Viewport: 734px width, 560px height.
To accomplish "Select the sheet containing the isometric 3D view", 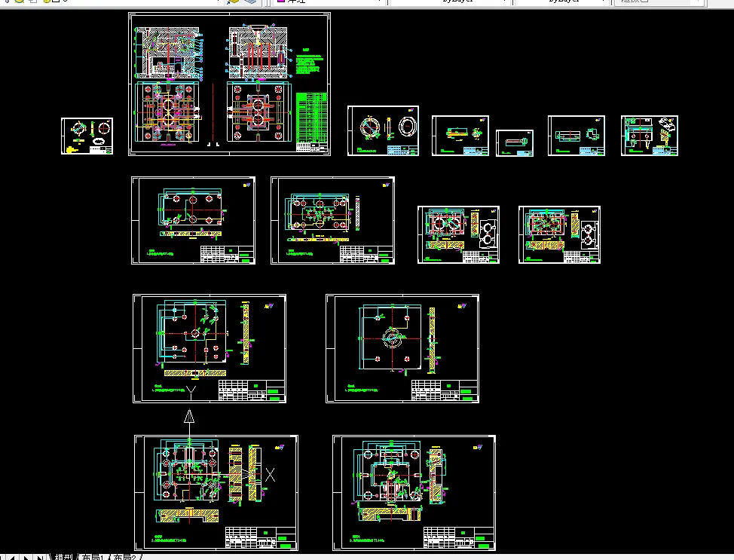I will click(650, 136).
